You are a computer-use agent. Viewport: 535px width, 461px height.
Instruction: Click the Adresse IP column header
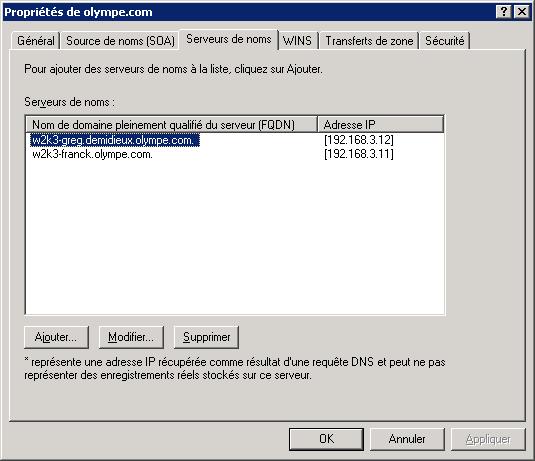click(381, 125)
